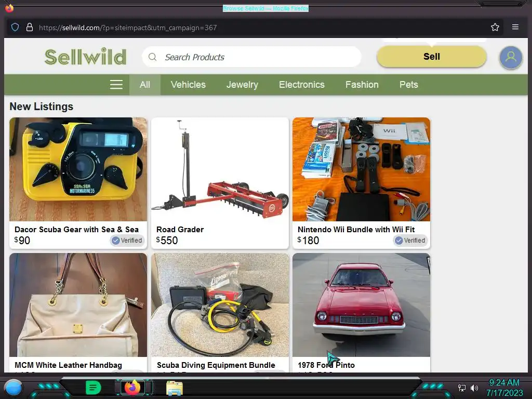The image size is (532, 399).
Task: Click the Verified badge on Dacor Scuba Gear
Action: click(127, 240)
